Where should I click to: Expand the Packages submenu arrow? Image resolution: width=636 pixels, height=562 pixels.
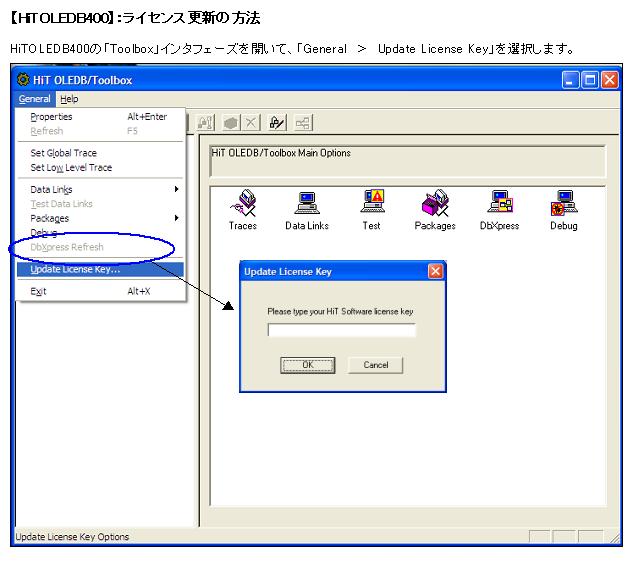(x=176, y=218)
